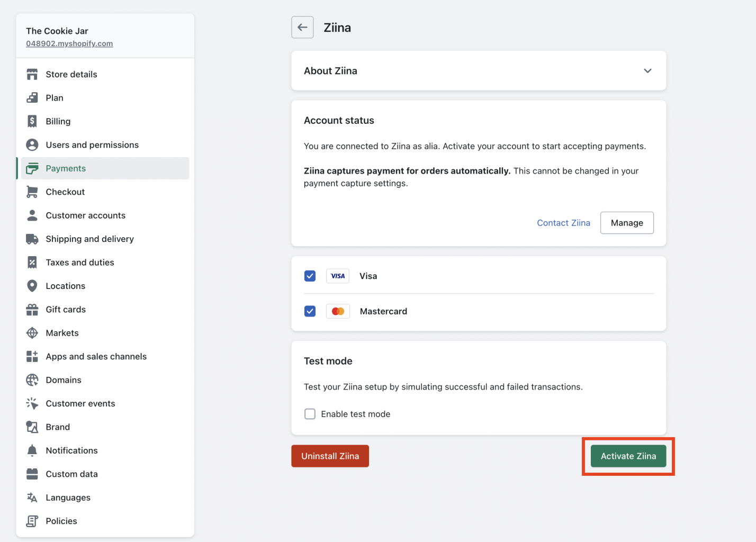This screenshot has height=542, width=756.
Task: Uncheck the Mastercard checkbox
Action: coord(310,311)
